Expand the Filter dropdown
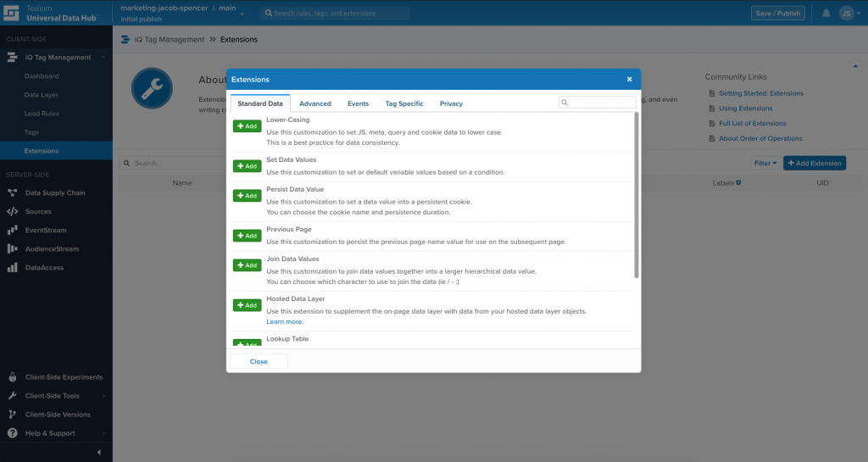The image size is (868, 462). point(765,163)
